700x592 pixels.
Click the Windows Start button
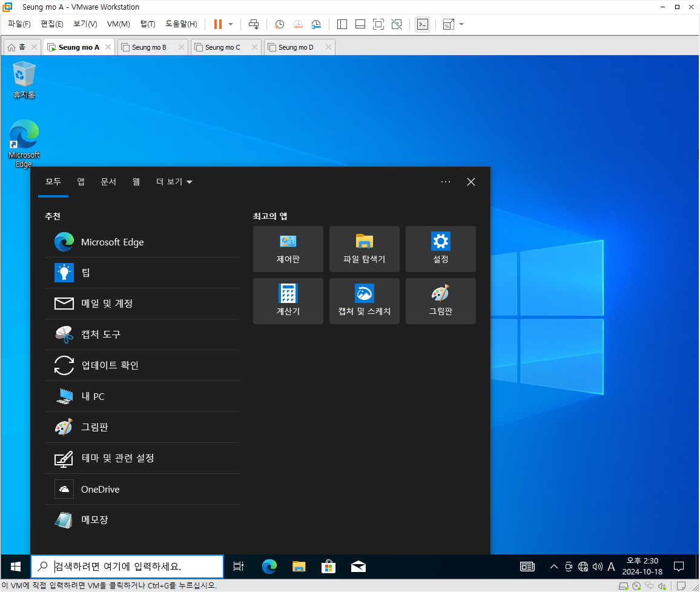[16, 567]
